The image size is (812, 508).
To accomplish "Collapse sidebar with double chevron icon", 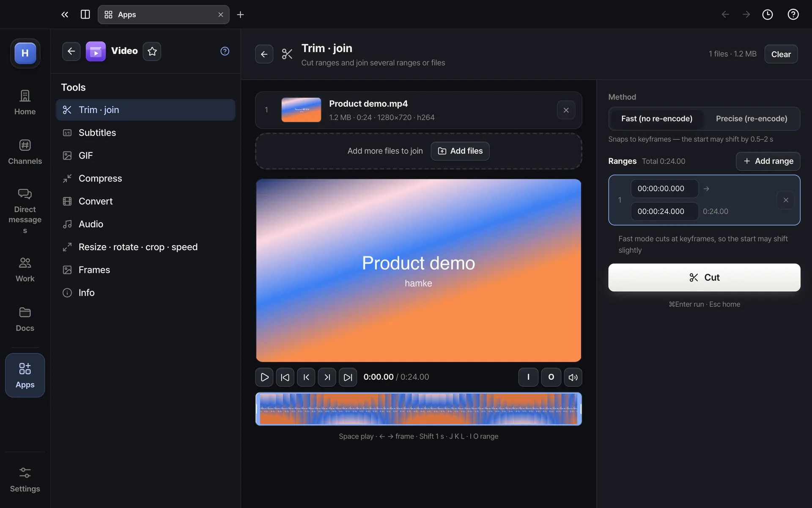I will (x=65, y=14).
